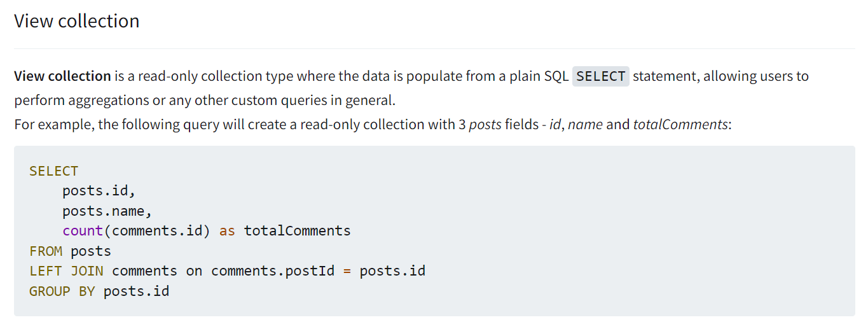Click the "totalComments" alias in code block
The width and height of the screenshot is (868, 329).
point(297,230)
